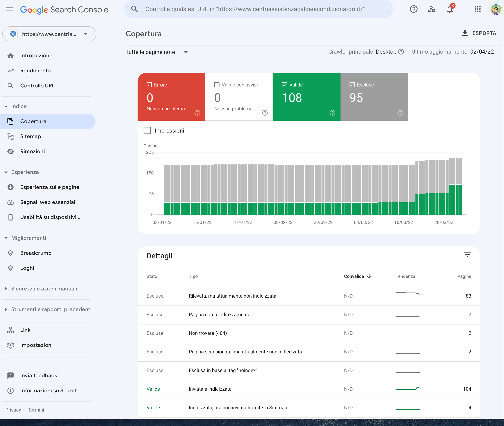This screenshot has width=504, height=426.
Task: Uncheck the Errore checkbox
Action: [x=149, y=85]
